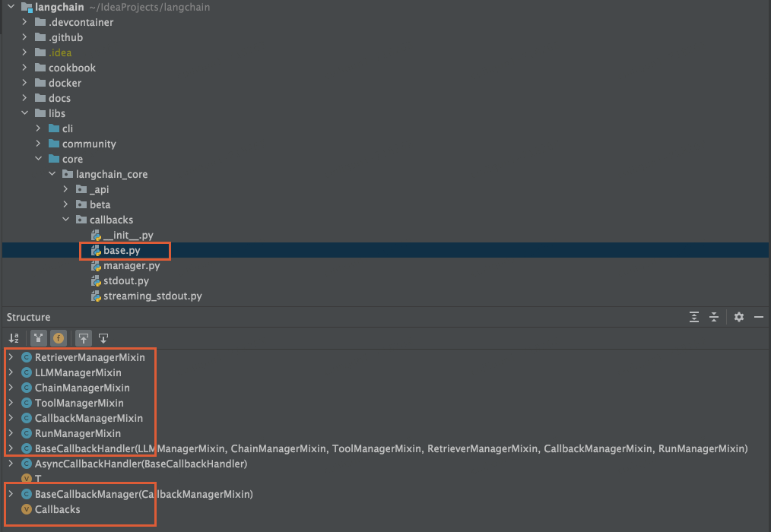This screenshot has width=771, height=532.
Task: Click the core module folder icon
Action: [x=54, y=159]
